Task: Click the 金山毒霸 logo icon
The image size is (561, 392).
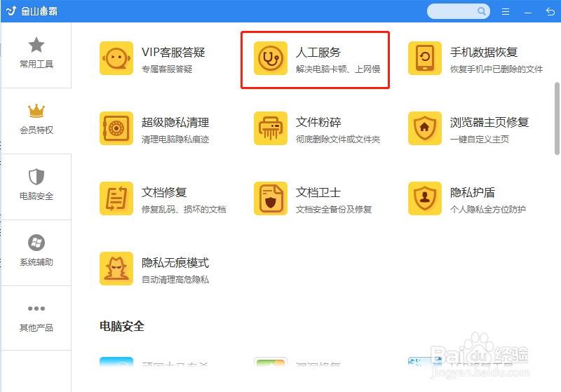Action: point(11,11)
